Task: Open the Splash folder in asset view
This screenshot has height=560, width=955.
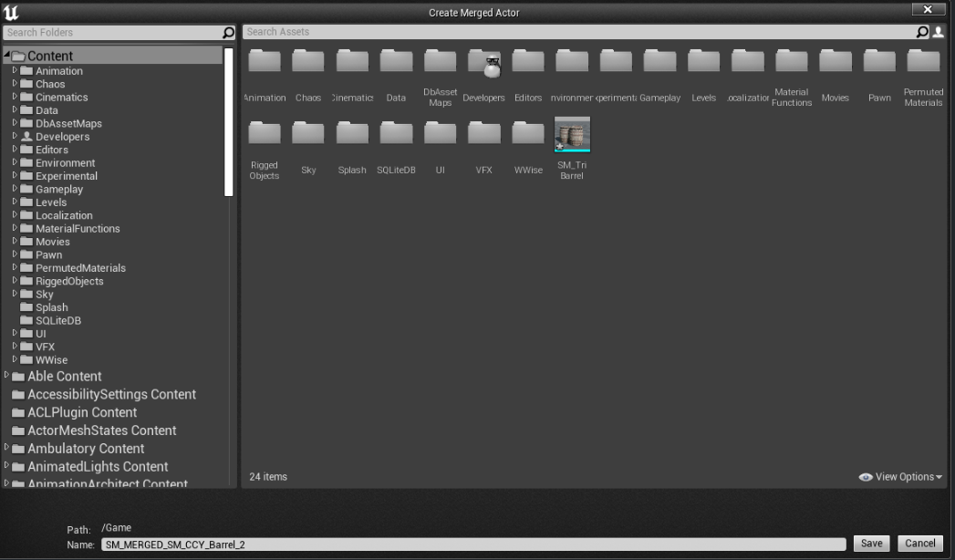Action: click(352, 133)
